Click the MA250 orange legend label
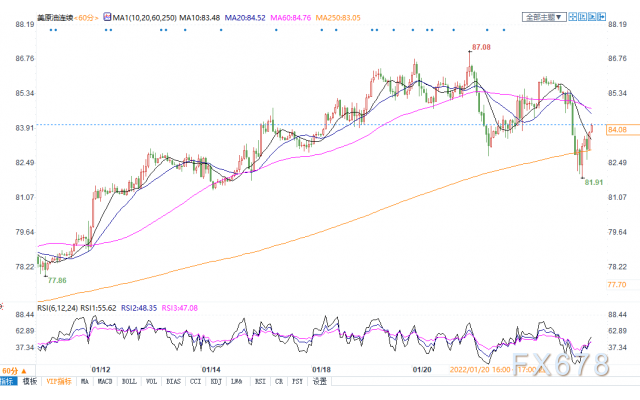The width and height of the screenshot is (640, 400). 338,18
